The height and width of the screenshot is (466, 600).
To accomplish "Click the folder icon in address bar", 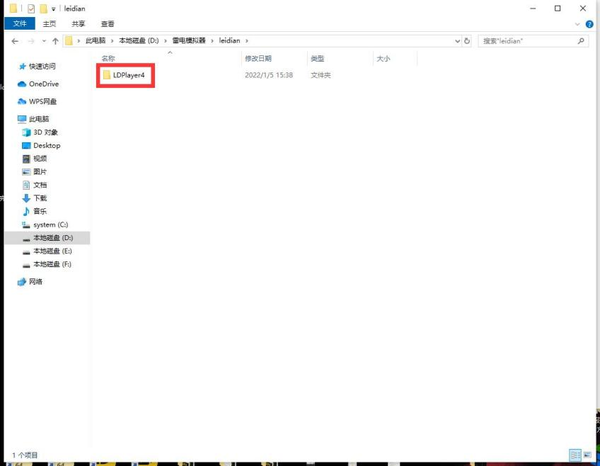I will coord(69,41).
